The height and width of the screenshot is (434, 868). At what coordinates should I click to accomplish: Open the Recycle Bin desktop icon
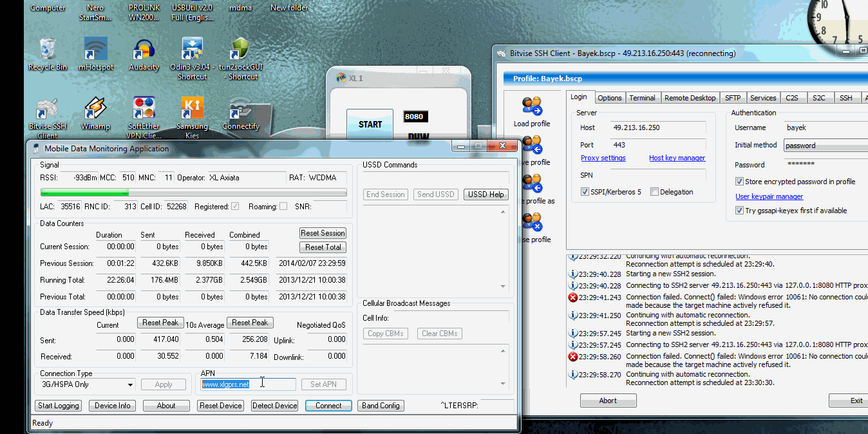coord(48,54)
